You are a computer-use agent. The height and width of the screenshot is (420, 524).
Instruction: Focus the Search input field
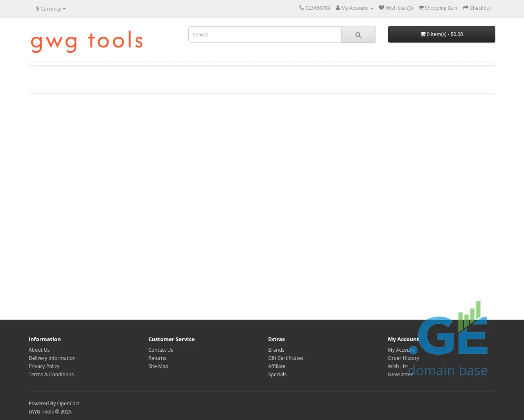264,35
